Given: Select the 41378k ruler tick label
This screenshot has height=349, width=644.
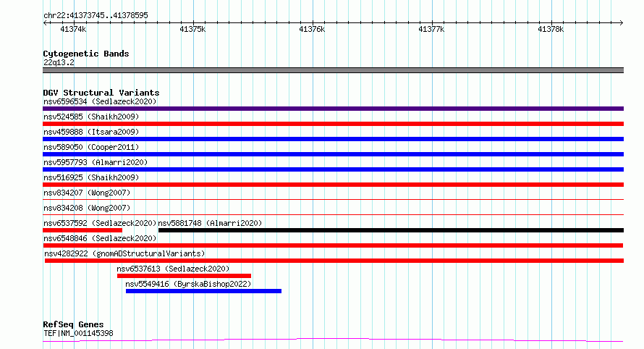Looking at the screenshot, I should pos(551,29).
